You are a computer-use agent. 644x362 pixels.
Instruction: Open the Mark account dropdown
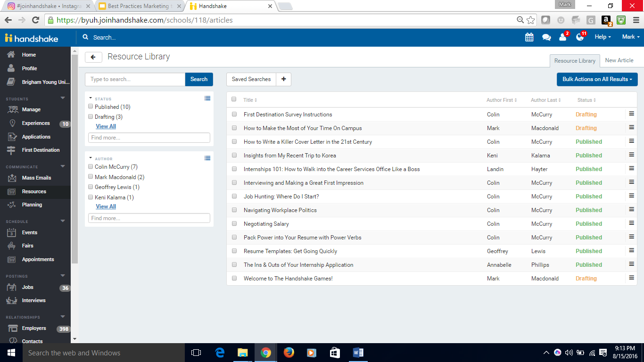click(x=631, y=37)
